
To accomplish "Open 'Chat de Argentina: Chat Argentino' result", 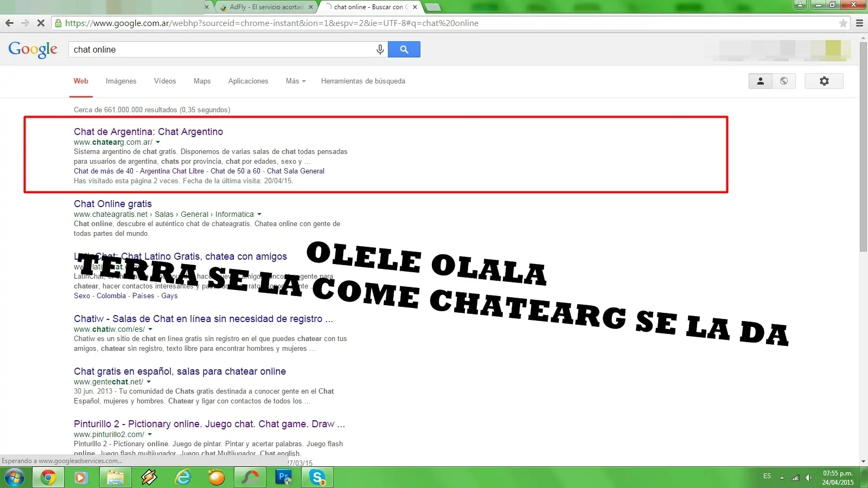I will (148, 132).
